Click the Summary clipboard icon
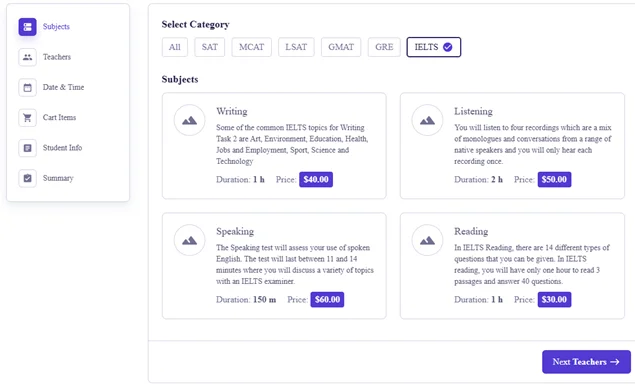The height and width of the screenshot is (386, 635). tap(28, 178)
